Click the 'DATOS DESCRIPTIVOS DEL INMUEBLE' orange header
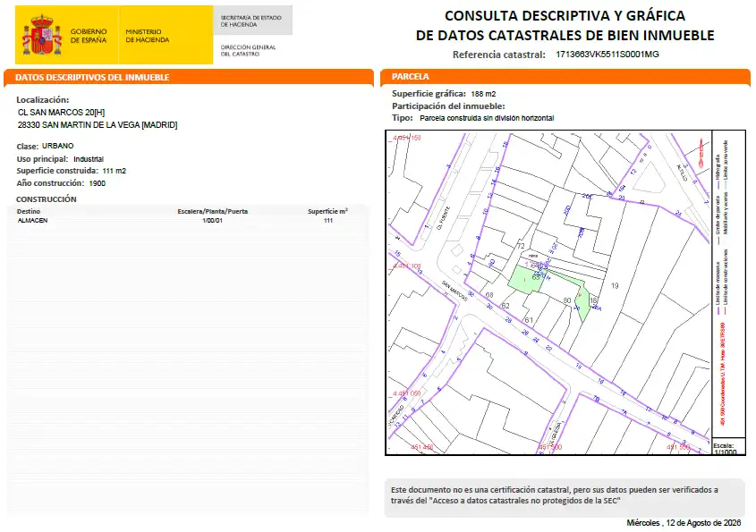 (92, 77)
